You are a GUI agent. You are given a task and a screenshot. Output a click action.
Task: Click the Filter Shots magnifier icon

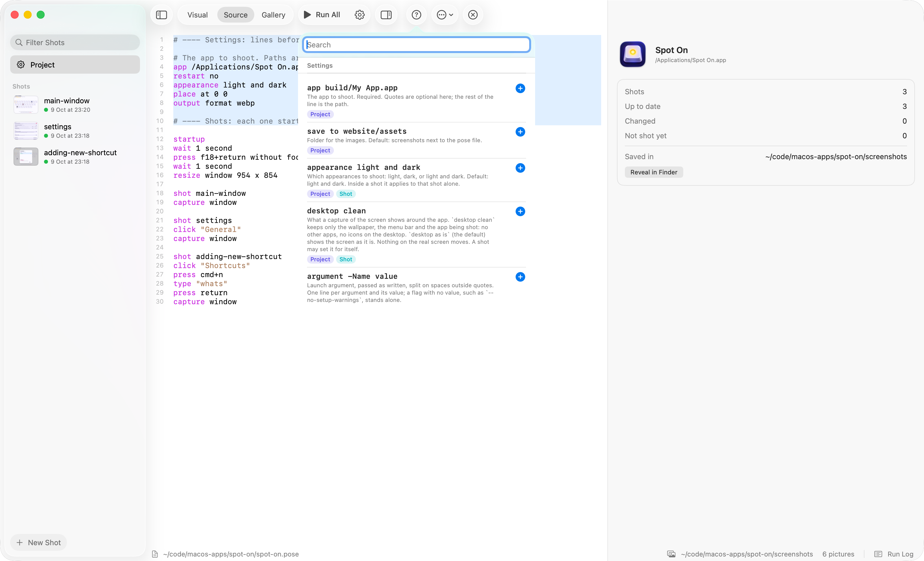(19, 42)
